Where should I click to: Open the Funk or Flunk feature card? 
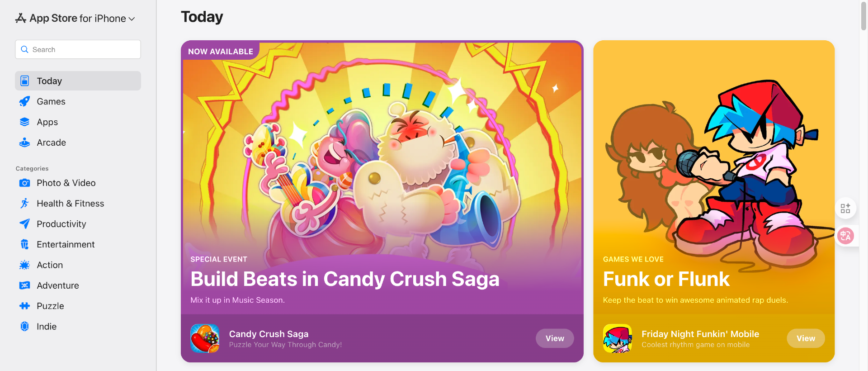pyautogui.click(x=713, y=181)
